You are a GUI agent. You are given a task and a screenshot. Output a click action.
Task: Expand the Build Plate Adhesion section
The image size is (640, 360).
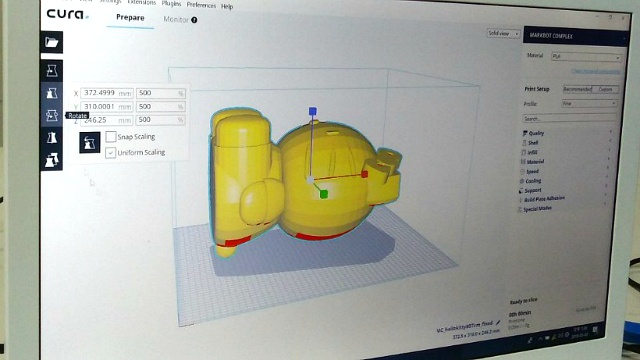[562, 199]
